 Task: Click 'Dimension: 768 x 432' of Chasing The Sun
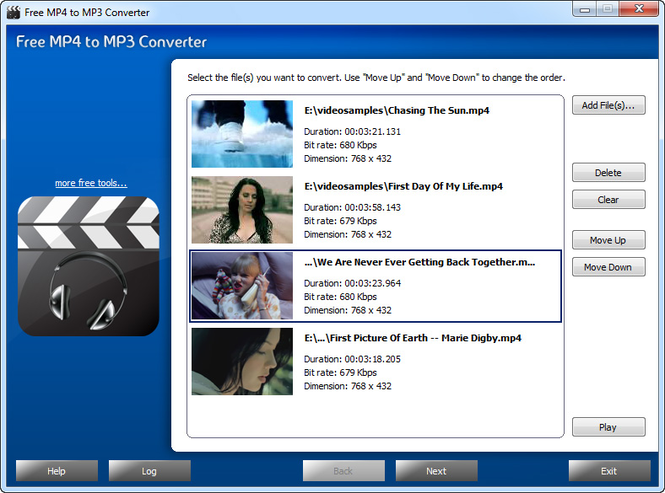click(x=347, y=159)
